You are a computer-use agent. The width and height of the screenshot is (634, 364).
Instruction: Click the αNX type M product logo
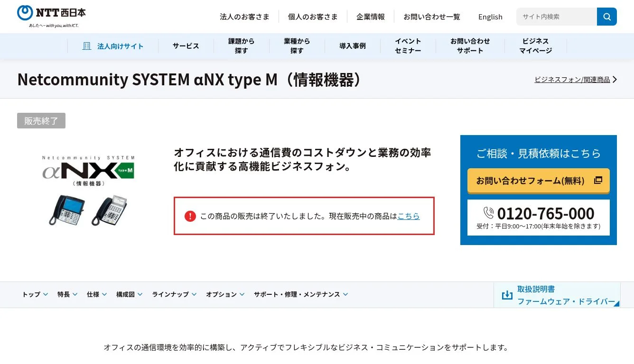tap(88, 171)
